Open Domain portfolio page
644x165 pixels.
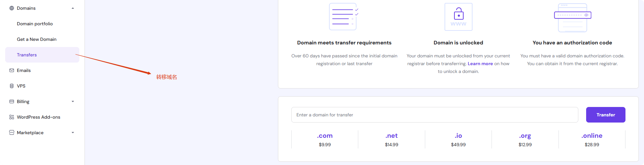click(x=35, y=24)
